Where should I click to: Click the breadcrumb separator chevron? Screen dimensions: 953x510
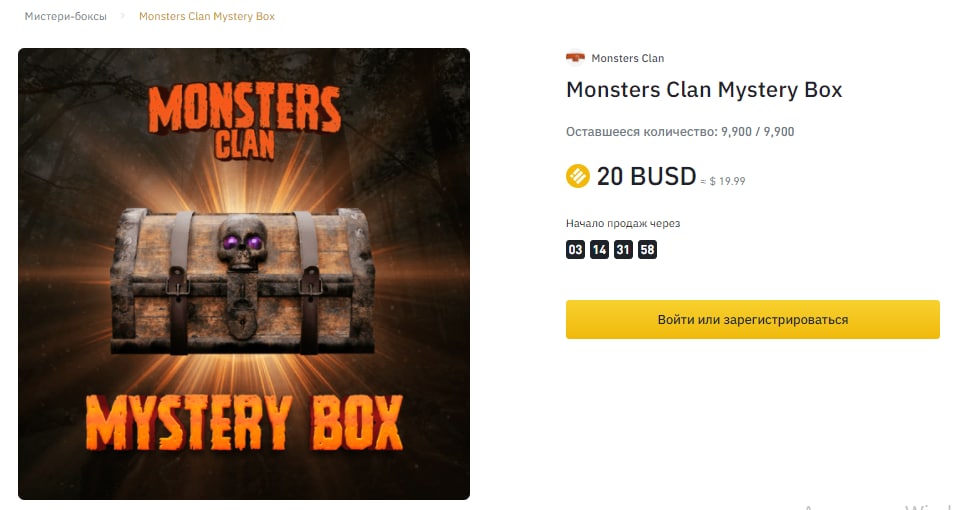123,17
